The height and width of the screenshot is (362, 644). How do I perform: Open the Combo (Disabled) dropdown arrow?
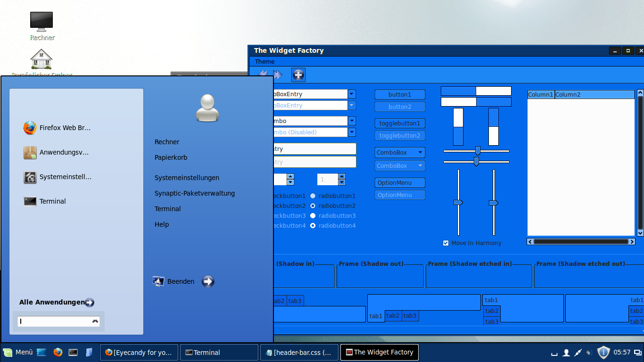352,132
